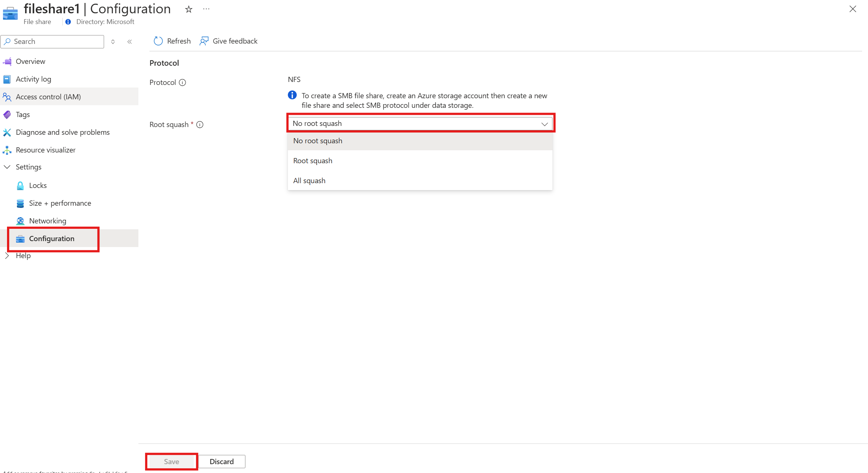This screenshot has height=473, width=868.
Task: Choose All squash from the list
Action: coord(309,180)
